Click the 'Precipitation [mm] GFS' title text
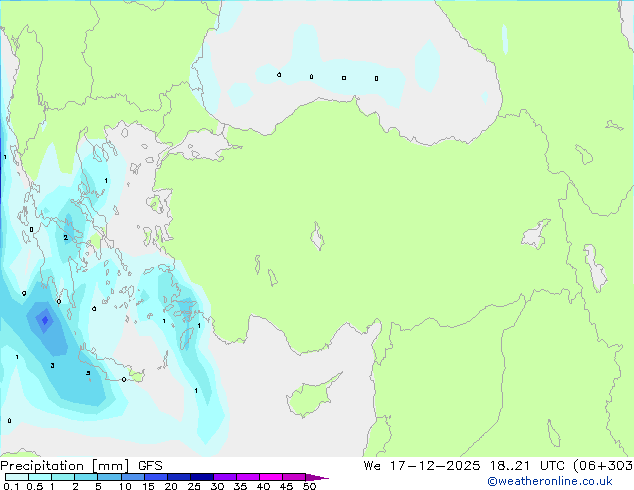 pos(81,466)
